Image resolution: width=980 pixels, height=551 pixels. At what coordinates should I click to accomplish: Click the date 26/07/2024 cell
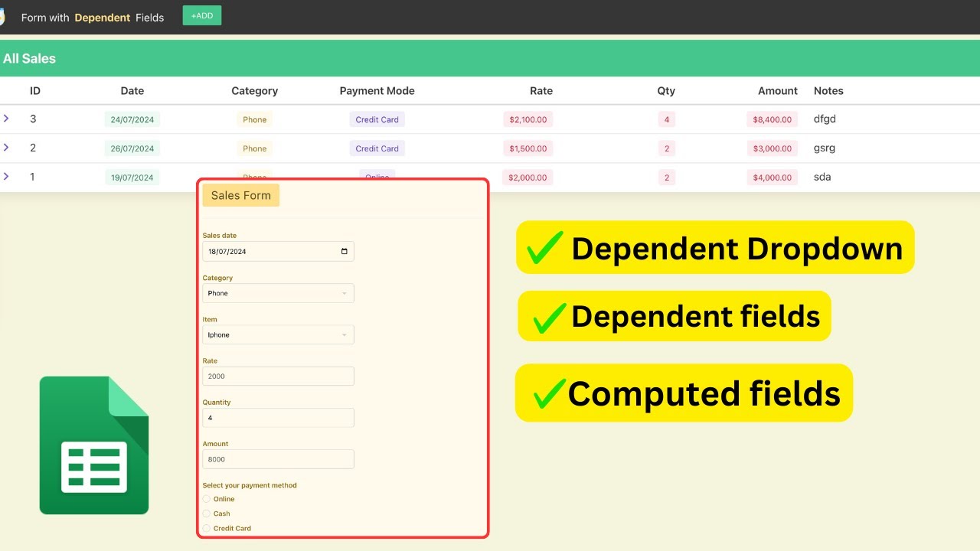pyautogui.click(x=132, y=148)
